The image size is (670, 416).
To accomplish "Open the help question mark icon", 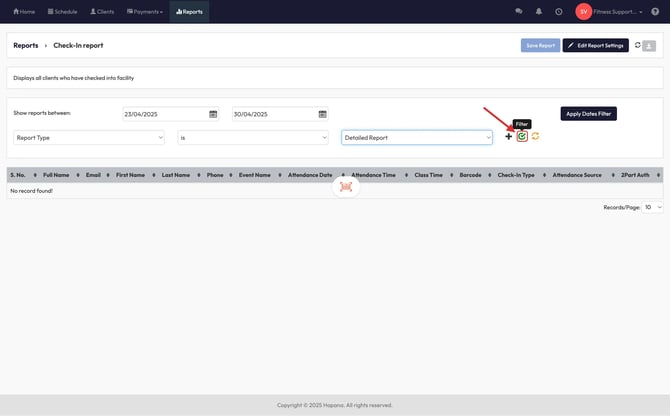I will (x=655, y=11).
